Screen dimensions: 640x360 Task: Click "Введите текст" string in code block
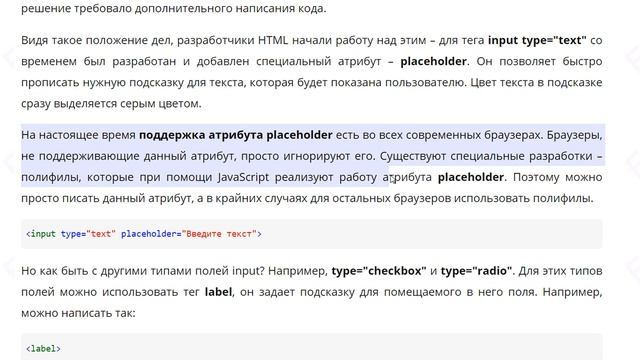pos(219,234)
